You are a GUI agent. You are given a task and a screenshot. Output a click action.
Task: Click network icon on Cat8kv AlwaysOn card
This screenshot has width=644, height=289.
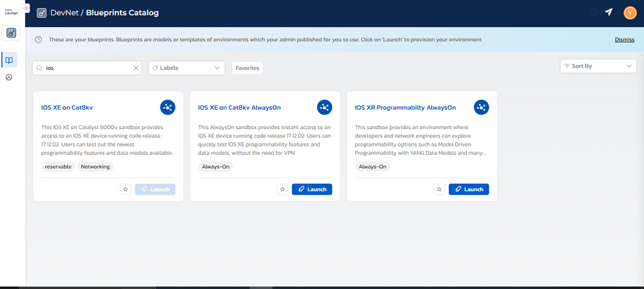coord(324,107)
